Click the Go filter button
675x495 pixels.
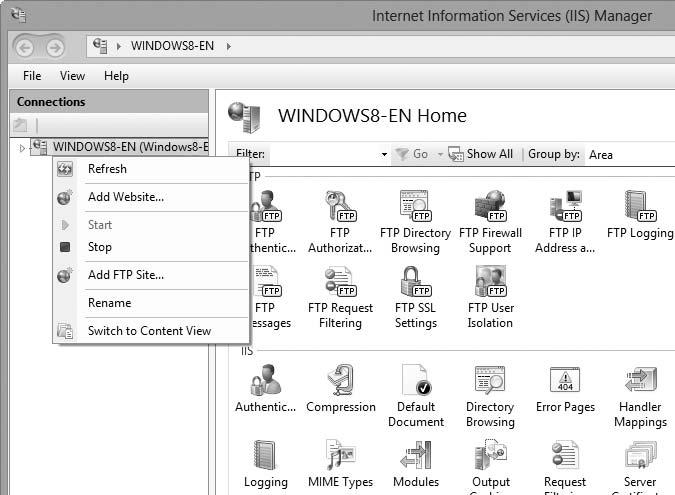point(412,154)
